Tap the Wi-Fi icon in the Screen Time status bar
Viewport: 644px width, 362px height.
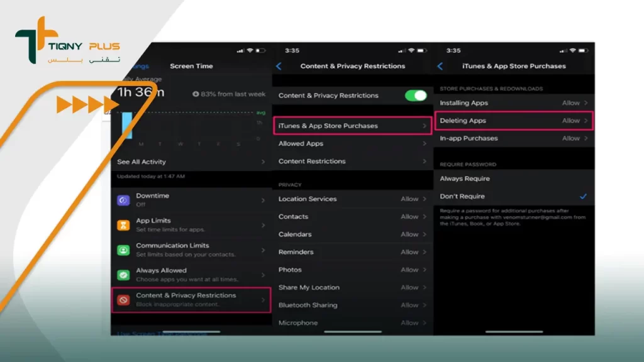[250, 50]
